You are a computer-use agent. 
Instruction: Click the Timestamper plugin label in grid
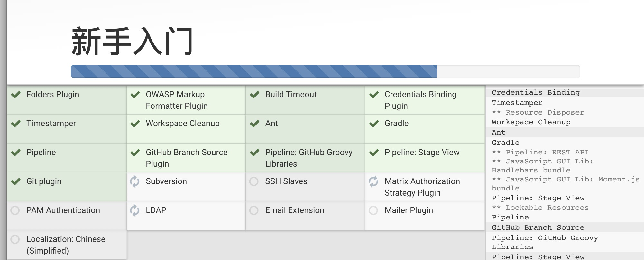(51, 124)
